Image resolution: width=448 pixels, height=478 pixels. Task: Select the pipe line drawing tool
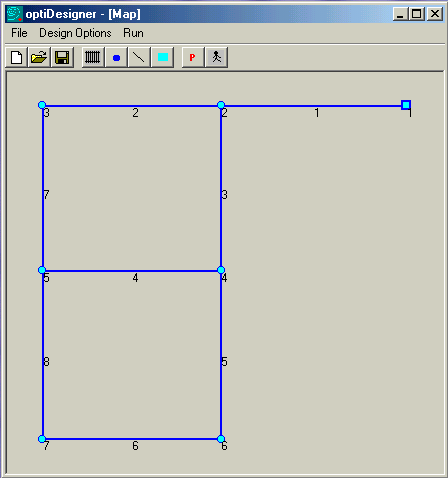[139, 57]
